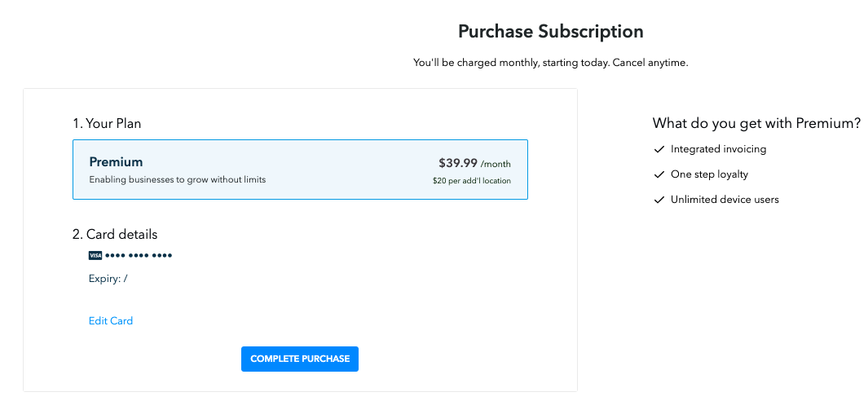The width and height of the screenshot is (868, 401).
Task: Click the charged monthly Cancel anytime notice
Action: 551,63
